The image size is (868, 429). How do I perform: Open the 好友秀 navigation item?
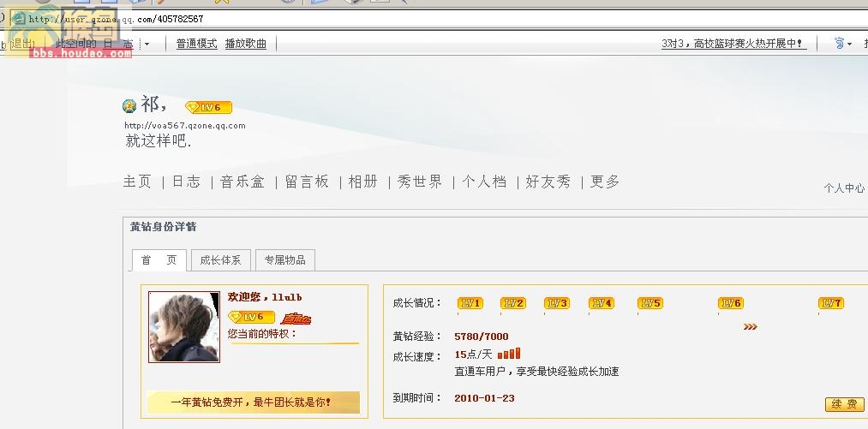tap(548, 182)
